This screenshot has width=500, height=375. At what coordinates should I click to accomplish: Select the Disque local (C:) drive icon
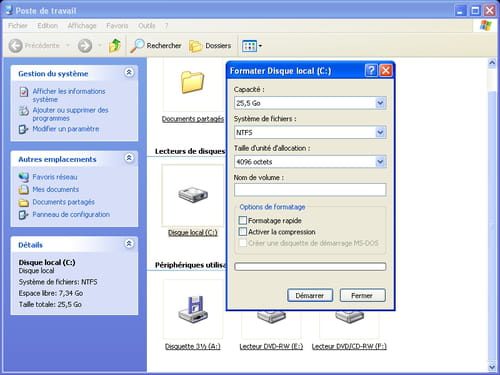(193, 195)
